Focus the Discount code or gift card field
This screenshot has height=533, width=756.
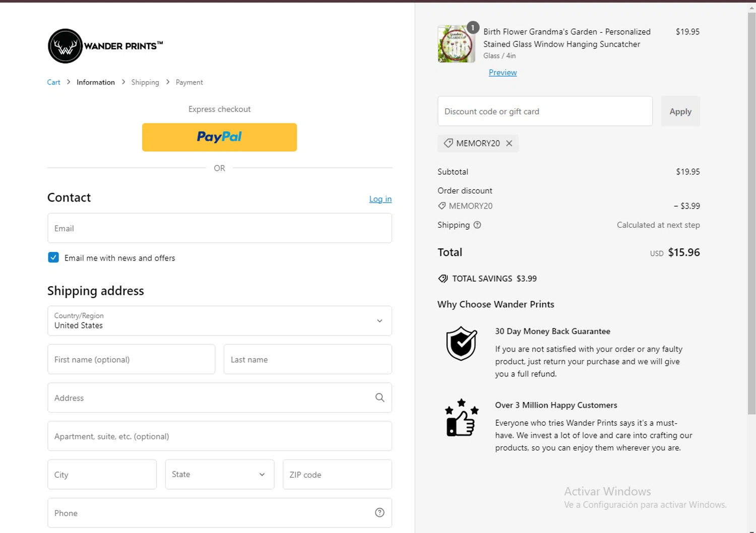click(544, 111)
